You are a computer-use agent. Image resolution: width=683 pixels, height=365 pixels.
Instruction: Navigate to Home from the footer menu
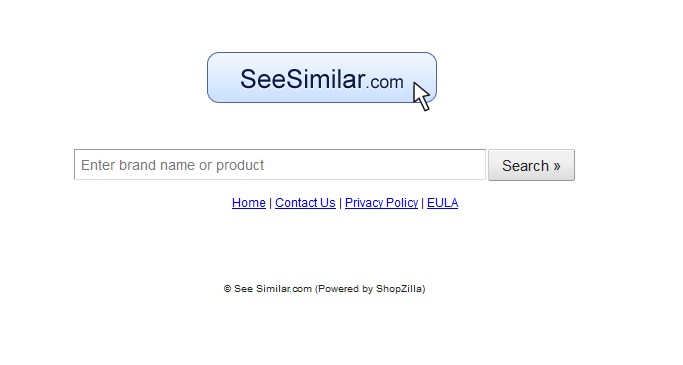(249, 203)
